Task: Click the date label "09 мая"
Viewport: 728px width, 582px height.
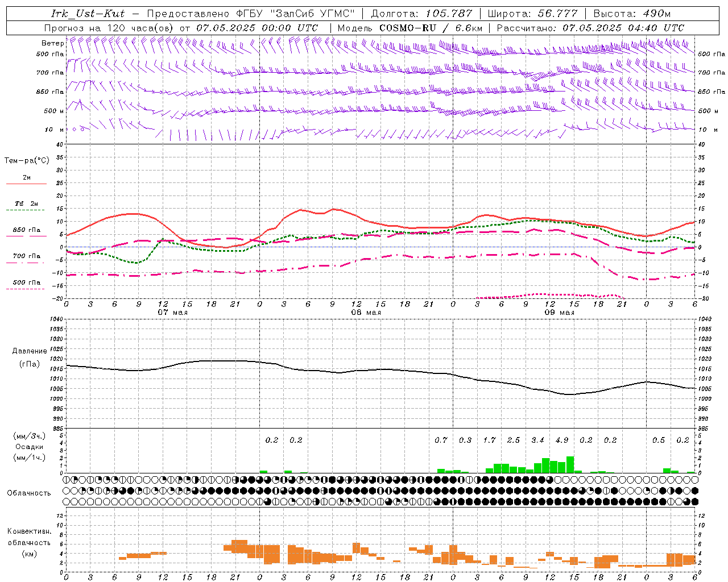Action: coord(560,313)
